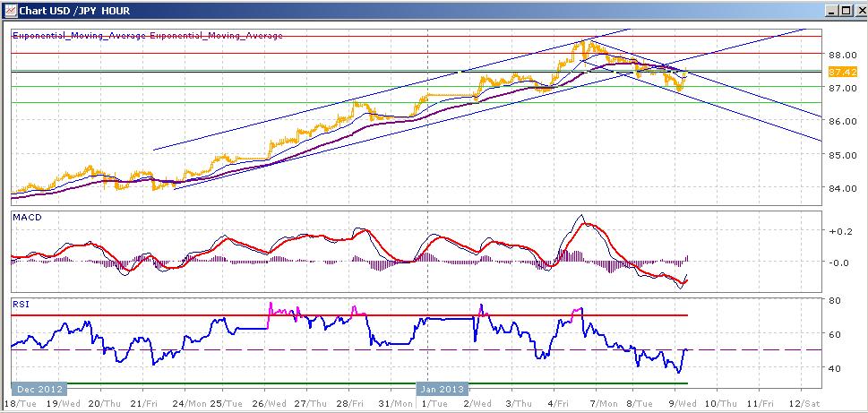The image size is (868, 413).
Task: Click the 88.00 price axis label
Action: [844, 55]
